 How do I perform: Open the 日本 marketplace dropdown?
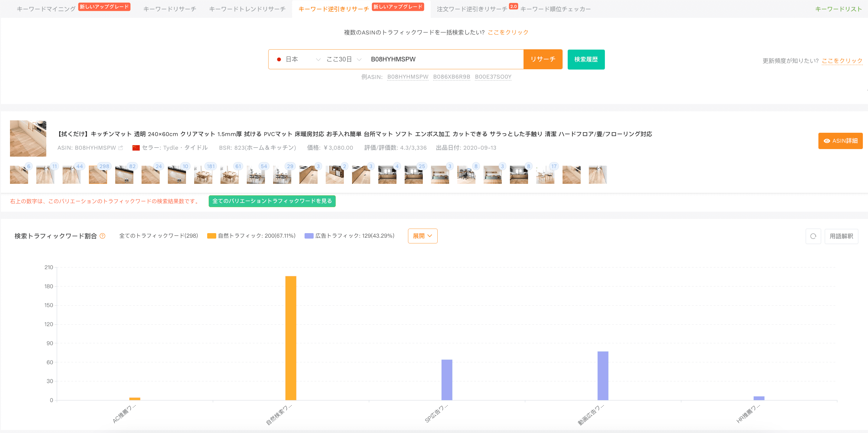[x=298, y=59]
